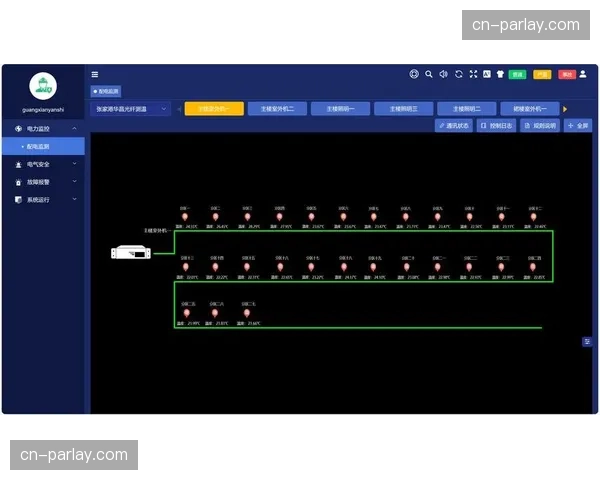Click the refresh icon in top bar
The width and height of the screenshot is (600, 480).
click(x=458, y=74)
